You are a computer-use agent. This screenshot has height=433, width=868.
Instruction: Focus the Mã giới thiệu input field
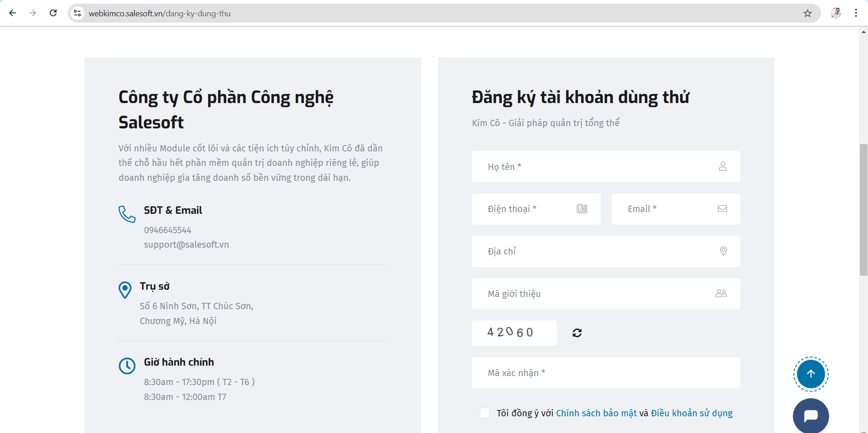click(x=606, y=294)
